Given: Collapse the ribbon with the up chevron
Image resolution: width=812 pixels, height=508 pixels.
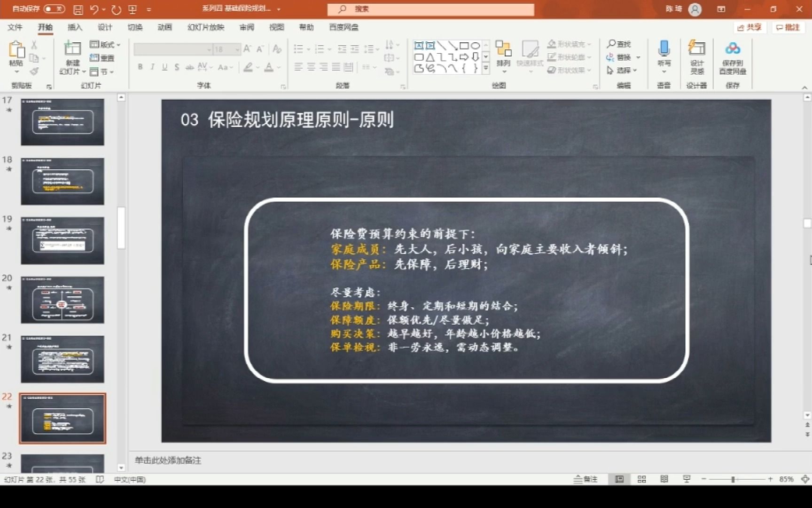Looking at the screenshot, I should click(804, 87).
